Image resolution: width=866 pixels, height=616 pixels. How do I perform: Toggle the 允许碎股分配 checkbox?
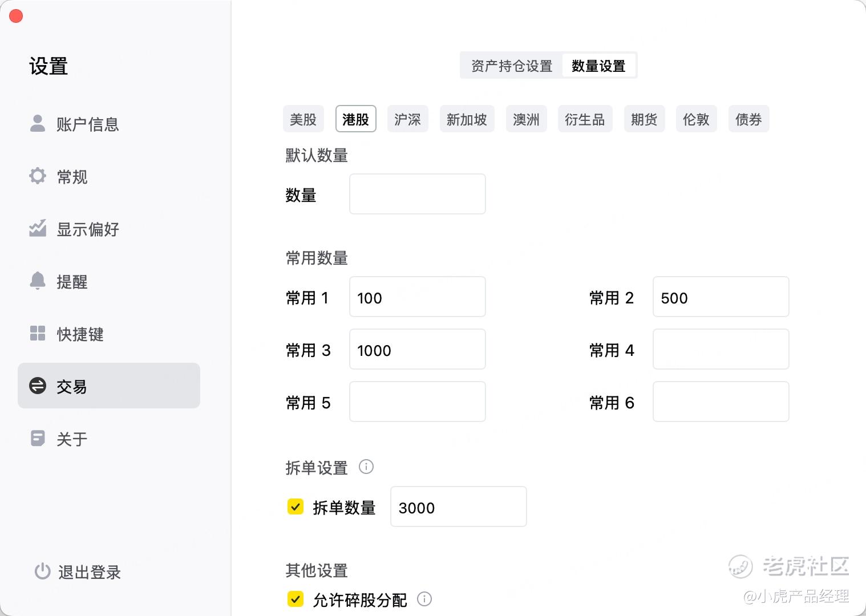tap(296, 599)
